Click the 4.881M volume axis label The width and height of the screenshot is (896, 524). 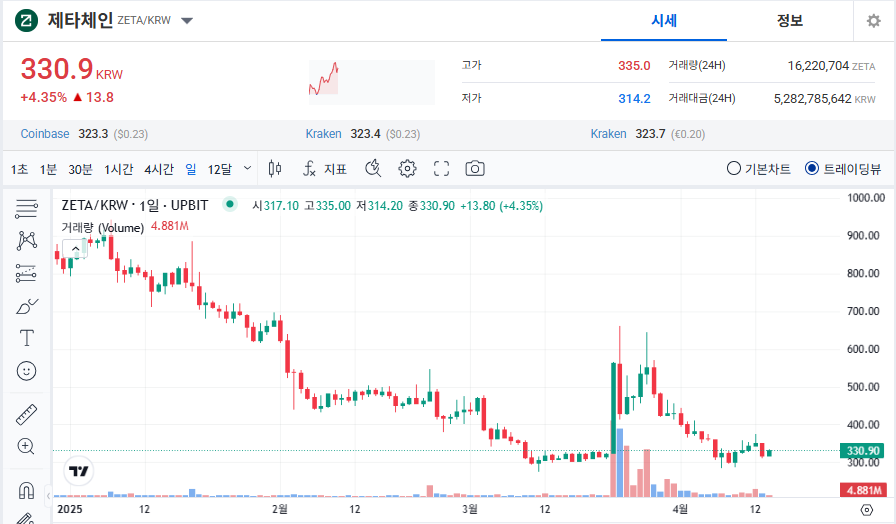[x=863, y=490]
